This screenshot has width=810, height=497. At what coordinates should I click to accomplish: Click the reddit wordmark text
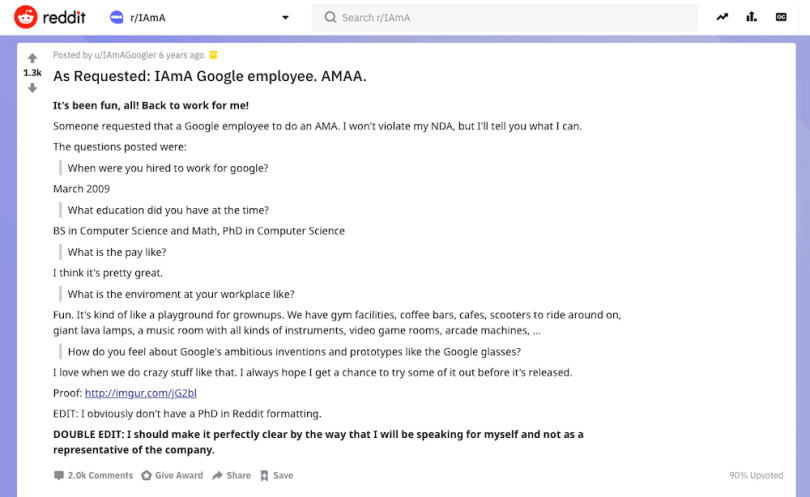click(x=64, y=18)
